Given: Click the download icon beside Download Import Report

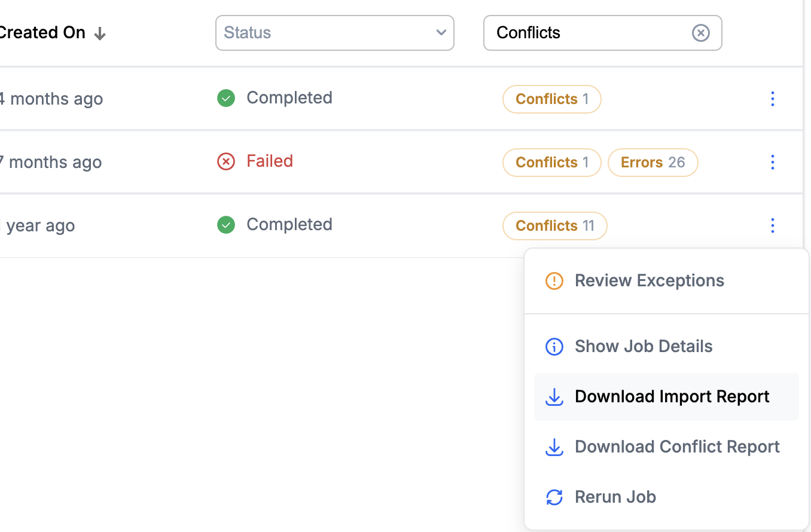Looking at the screenshot, I should pyautogui.click(x=554, y=397).
